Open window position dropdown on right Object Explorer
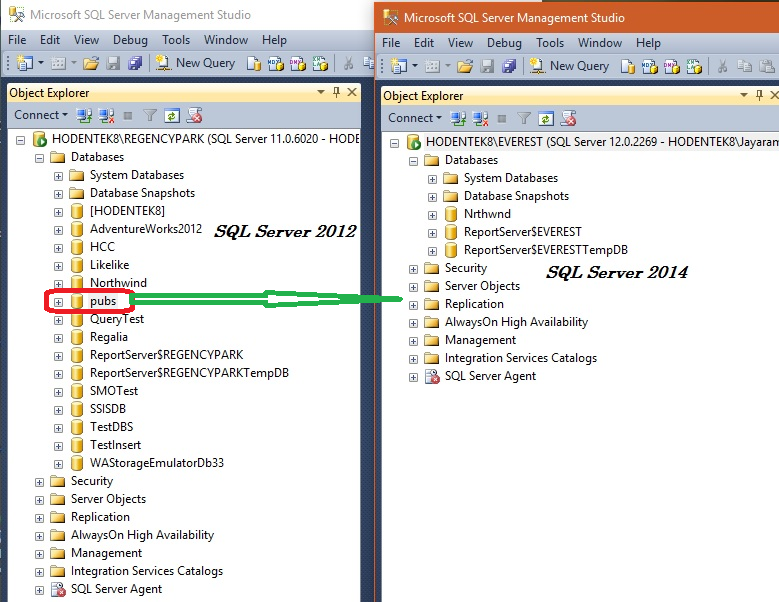 [744, 95]
